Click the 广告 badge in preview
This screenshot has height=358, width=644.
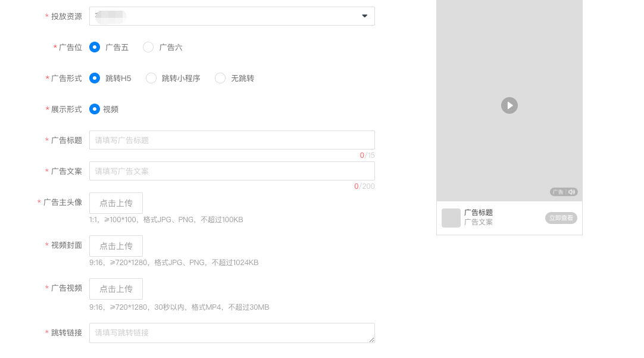pos(558,192)
